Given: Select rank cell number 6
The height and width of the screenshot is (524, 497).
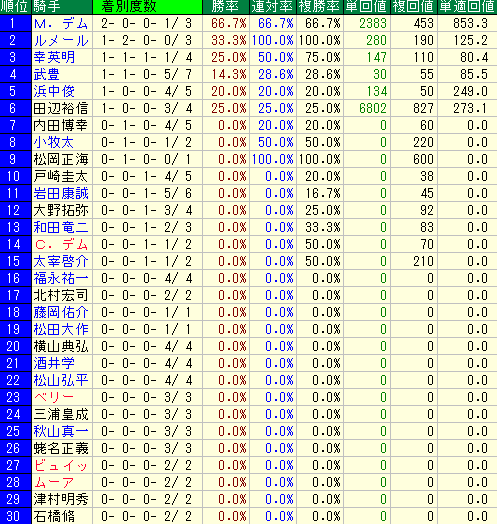Looking at the screenshot, I should pyautogui.click(x=16, y=108).
